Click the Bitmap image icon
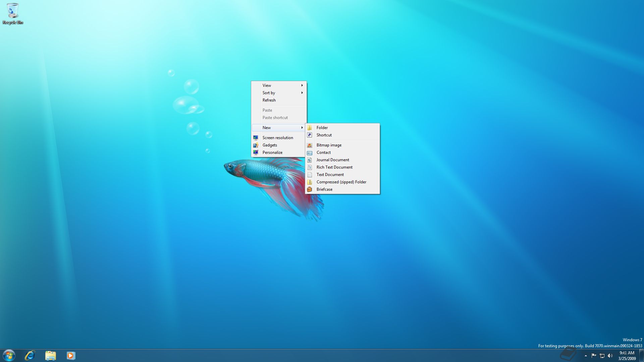Viewport: 644px width, 362px height. 310,145
